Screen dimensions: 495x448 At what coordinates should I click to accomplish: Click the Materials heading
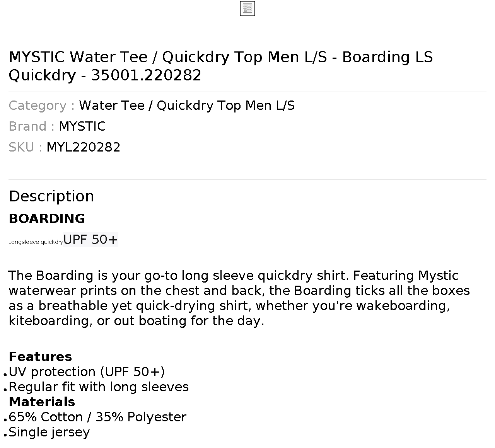(42, 402)
